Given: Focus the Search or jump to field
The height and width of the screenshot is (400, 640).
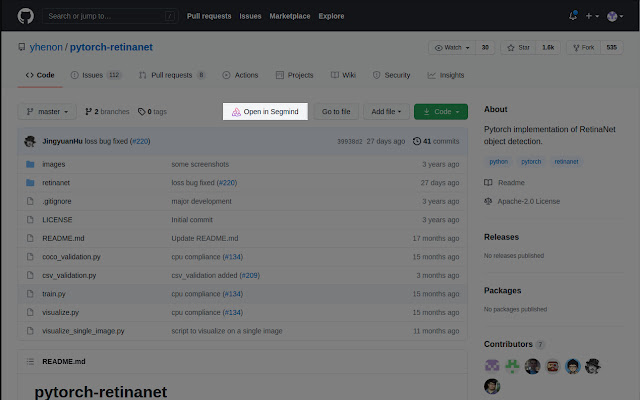Looking at the screenshot, I should tap(110, 16).
